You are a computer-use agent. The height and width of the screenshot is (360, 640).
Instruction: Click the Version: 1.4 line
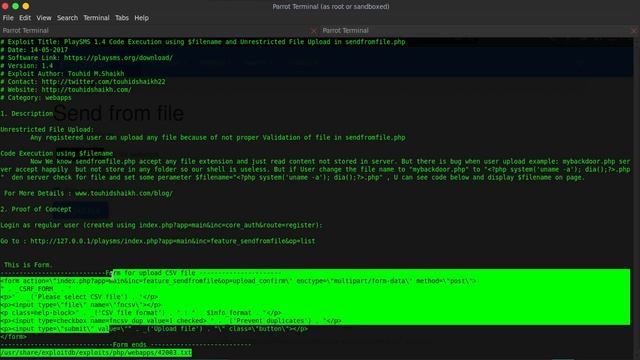coord(27,66)
